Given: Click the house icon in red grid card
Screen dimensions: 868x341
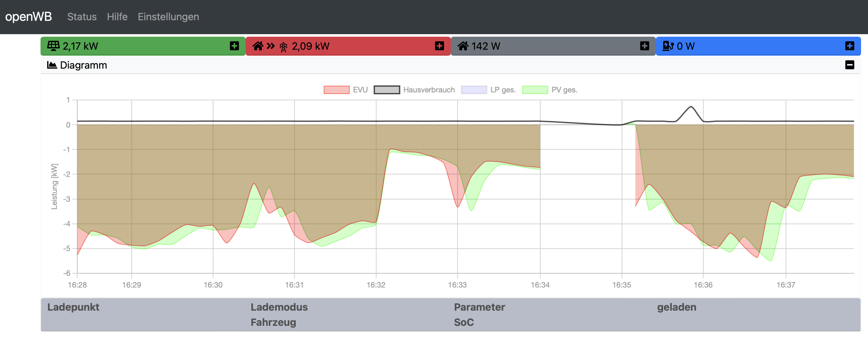Looking at the screenshot, I should tap(258, 46).
